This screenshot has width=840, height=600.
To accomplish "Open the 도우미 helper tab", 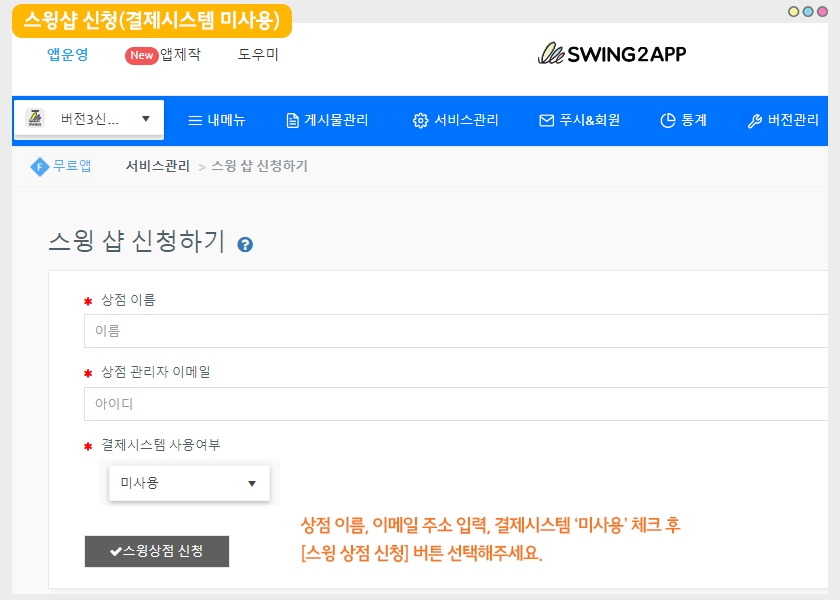I will [x=258, y=55].
